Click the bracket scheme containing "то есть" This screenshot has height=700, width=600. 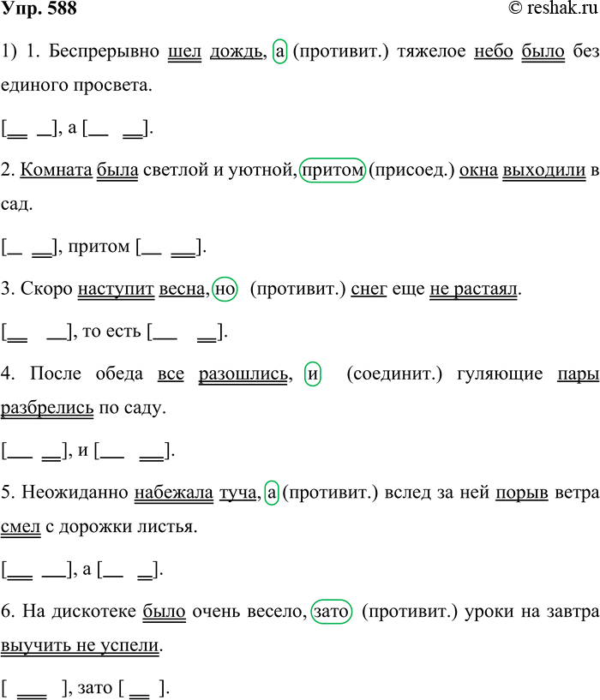click(x=115, y=332)
